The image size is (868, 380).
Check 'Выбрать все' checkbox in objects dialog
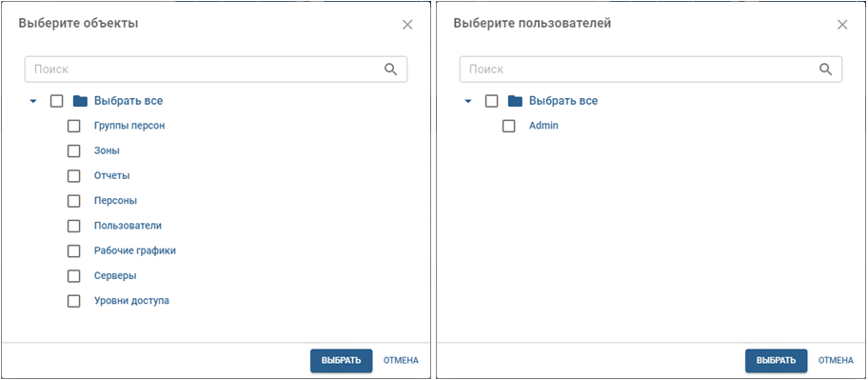point(56,101)
